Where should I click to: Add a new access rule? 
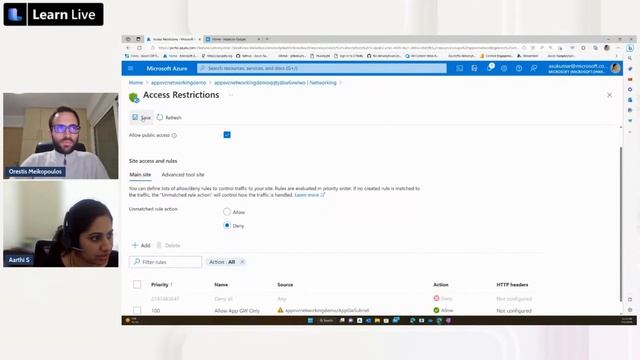141,245
